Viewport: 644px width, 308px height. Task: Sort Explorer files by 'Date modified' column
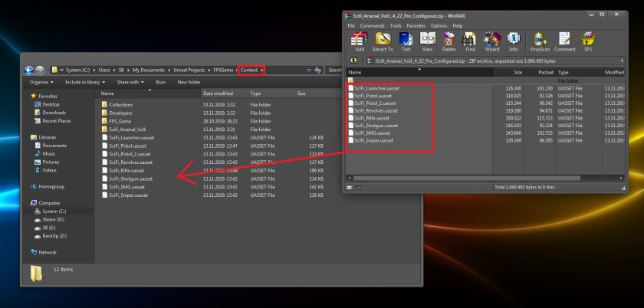click(218, 93)
